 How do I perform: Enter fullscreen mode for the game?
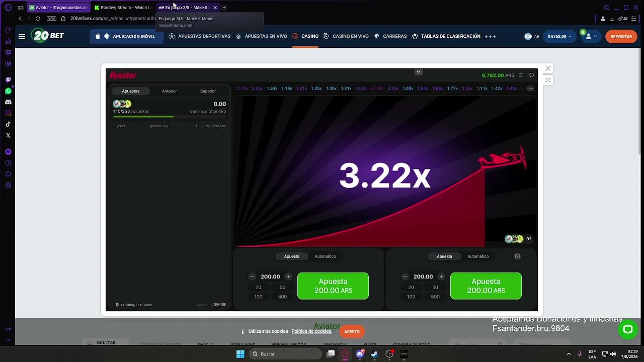tap(548, 80)
